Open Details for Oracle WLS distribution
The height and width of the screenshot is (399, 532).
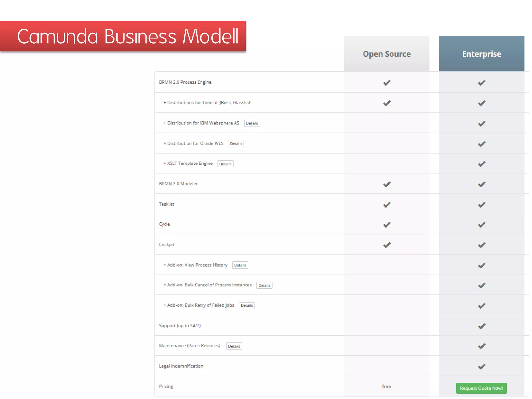pos(236,143)
